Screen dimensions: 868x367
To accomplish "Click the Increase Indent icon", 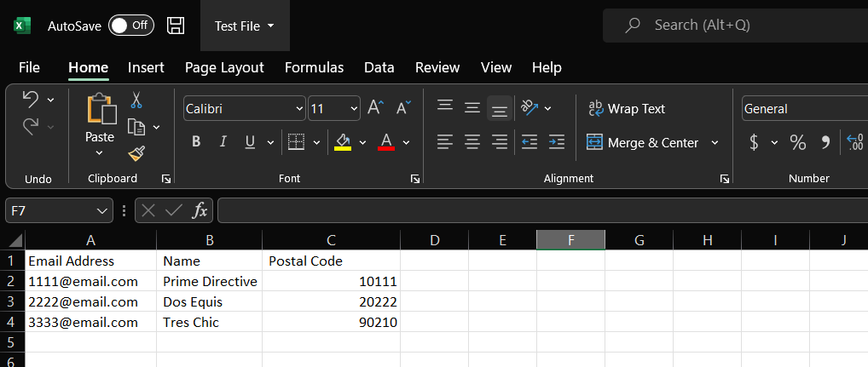I will point(557,142).
